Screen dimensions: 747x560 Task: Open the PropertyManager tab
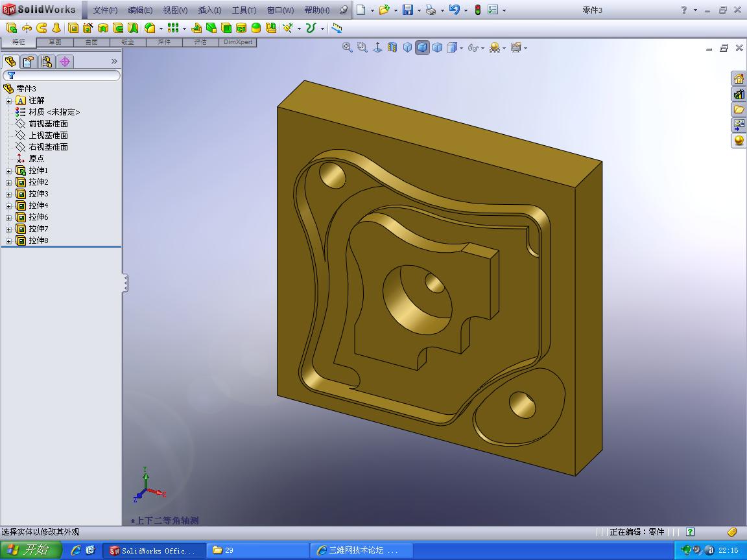coord(28,62)
